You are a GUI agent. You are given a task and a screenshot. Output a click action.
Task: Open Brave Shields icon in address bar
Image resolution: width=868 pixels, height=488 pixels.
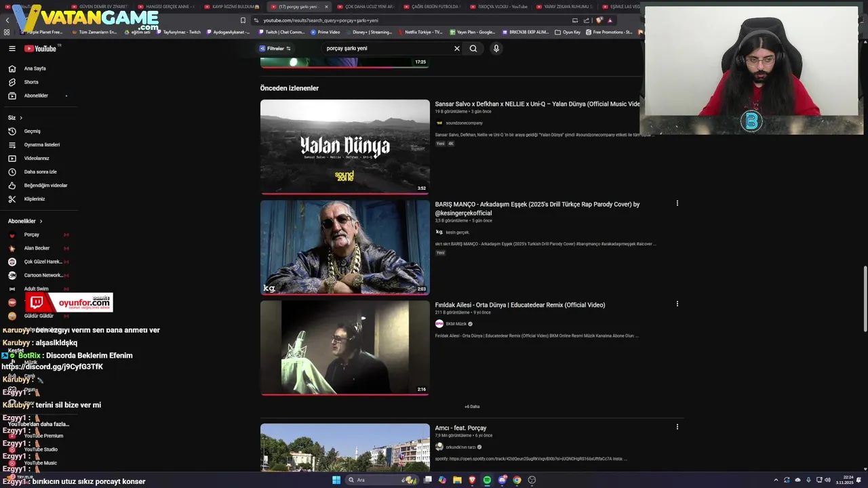pyautogui.click(x=599, y=20)
